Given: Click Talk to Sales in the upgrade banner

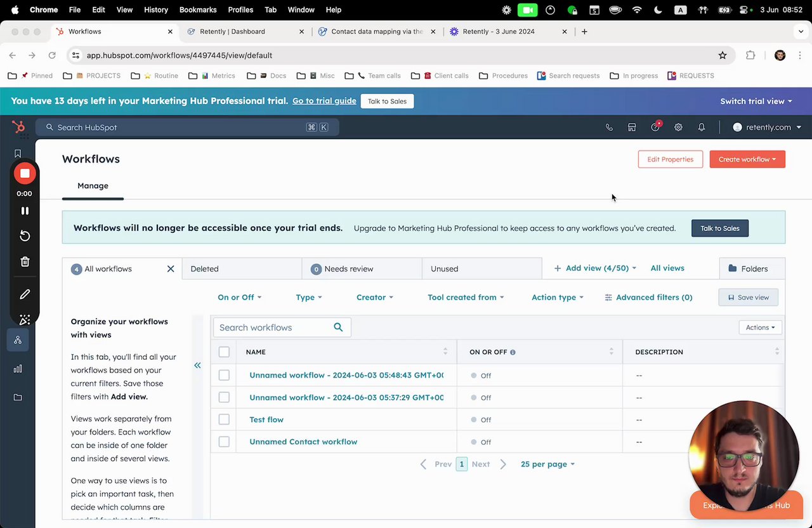Looking at the screenshot, I should point(719,228).
